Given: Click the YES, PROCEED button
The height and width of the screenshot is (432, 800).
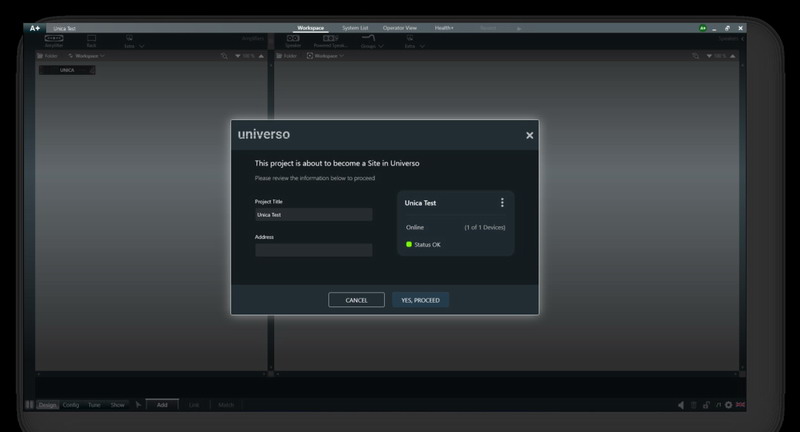Looking at the screenshot, I should click(420, 300).
